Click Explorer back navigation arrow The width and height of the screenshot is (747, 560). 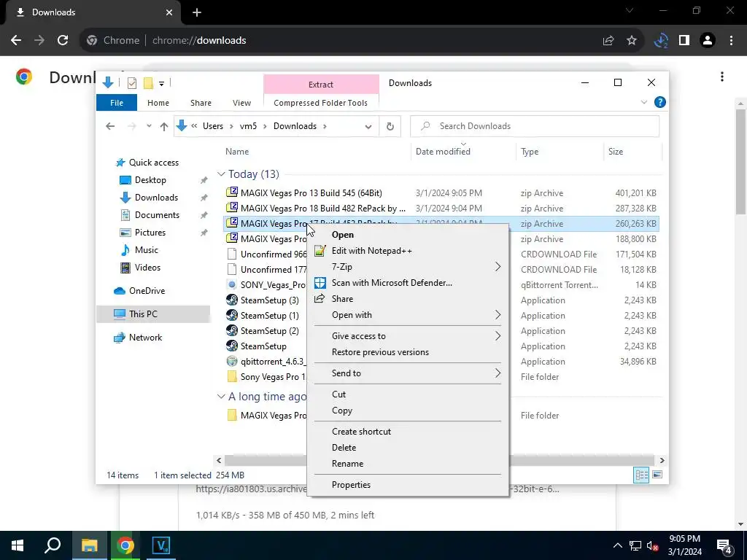click(110, 126)
